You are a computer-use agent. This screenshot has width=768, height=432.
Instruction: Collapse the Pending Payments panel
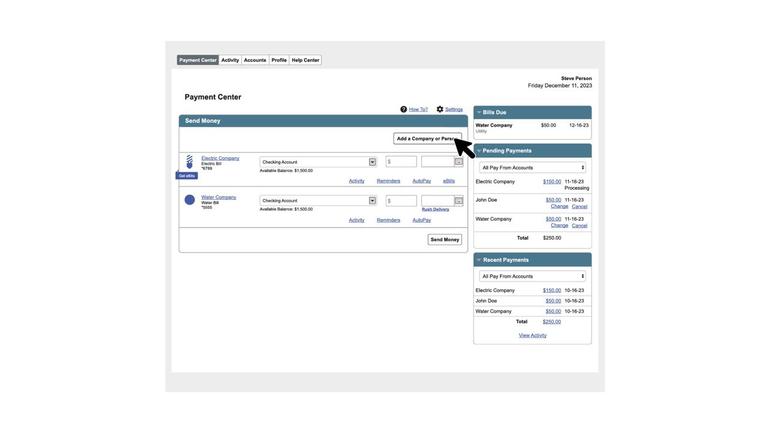tap(479, 151)
